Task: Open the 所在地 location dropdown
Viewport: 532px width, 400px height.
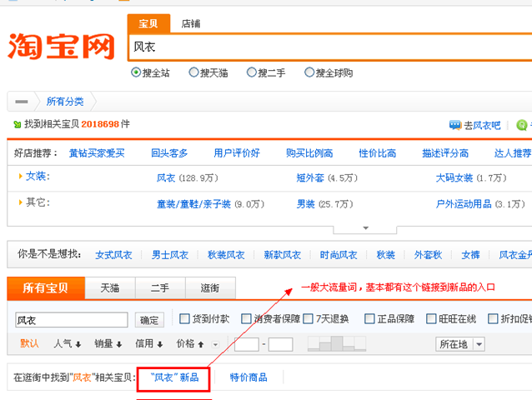Action: click(463, 344)
